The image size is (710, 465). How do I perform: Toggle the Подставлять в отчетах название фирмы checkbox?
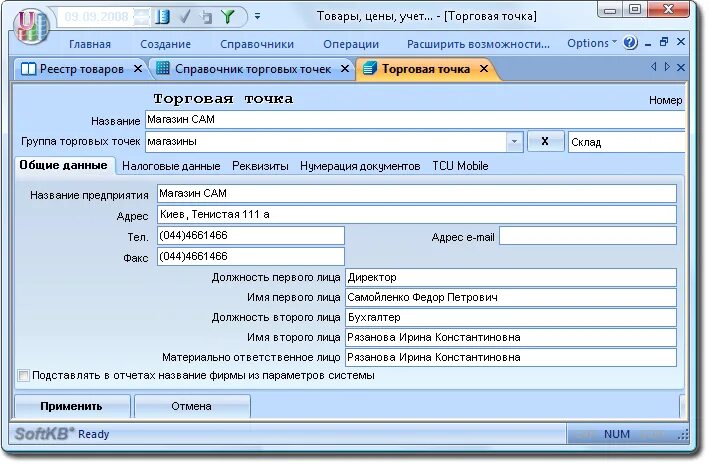pyautogui.click(x=23, y=375)
